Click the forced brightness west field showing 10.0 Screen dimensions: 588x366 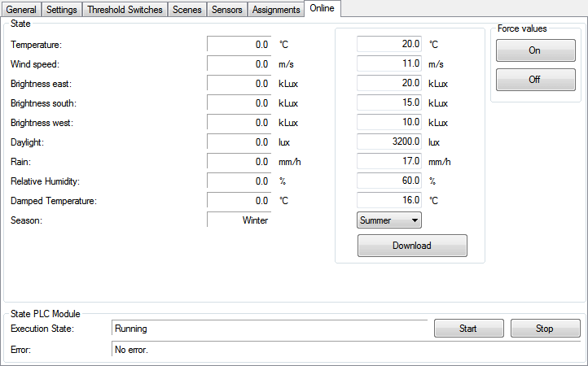click(389, 122)
